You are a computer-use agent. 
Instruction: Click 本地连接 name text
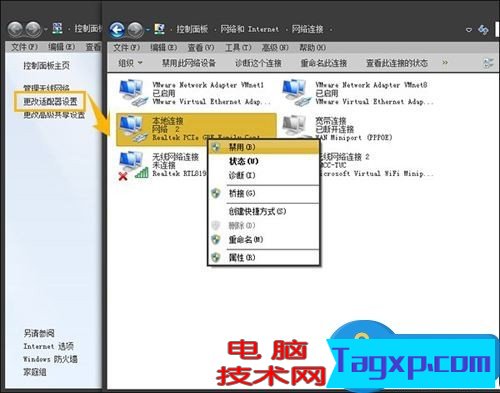(x=168, y=121)
